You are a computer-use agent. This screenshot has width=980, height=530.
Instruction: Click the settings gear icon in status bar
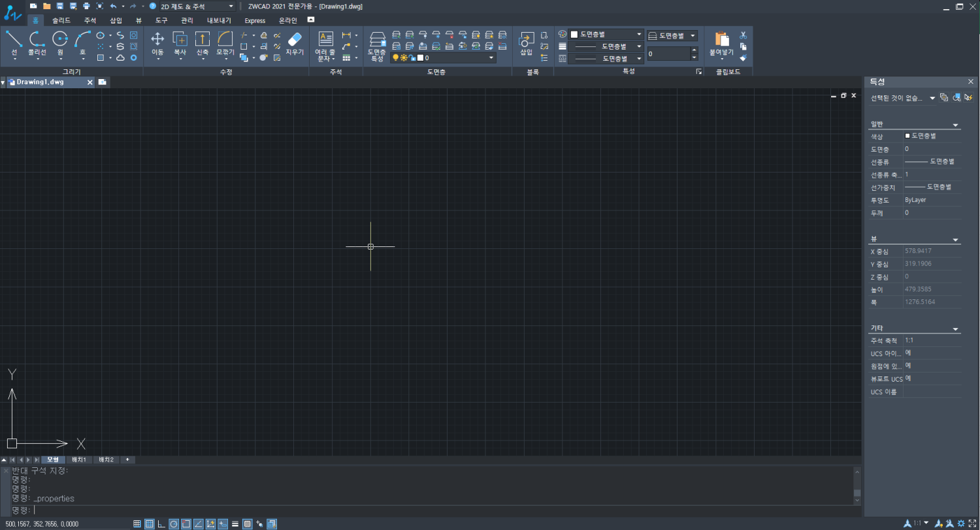(962, 523)
